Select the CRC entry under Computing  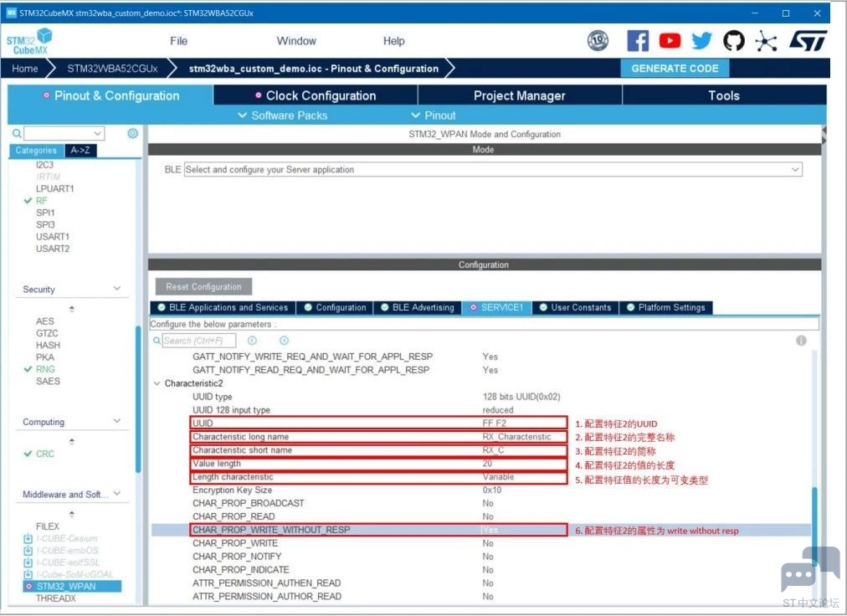tap(45, 454)
